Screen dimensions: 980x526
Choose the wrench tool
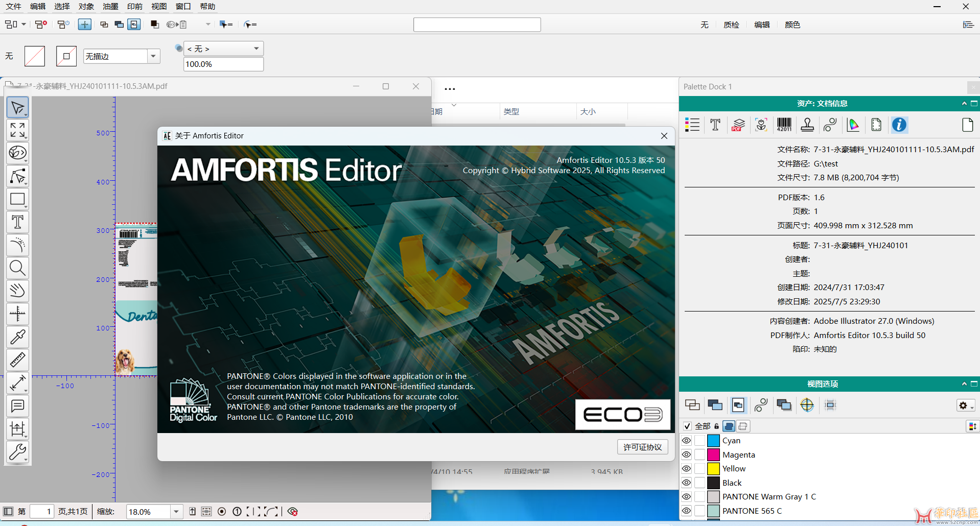pos(17,452)
